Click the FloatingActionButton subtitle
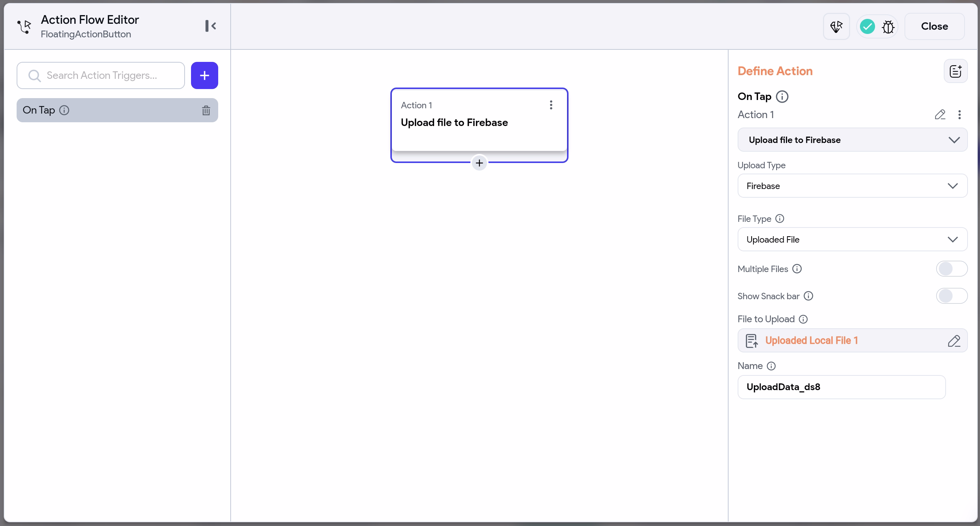The image size is (980, 526). [x=86, y=34]
